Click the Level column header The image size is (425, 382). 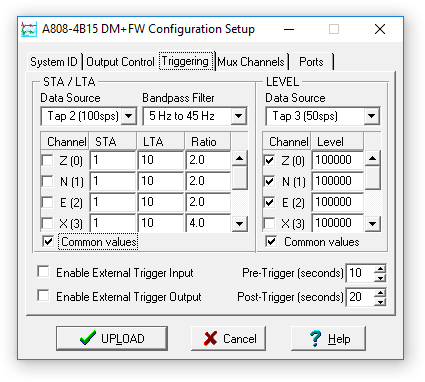point(337,142)
